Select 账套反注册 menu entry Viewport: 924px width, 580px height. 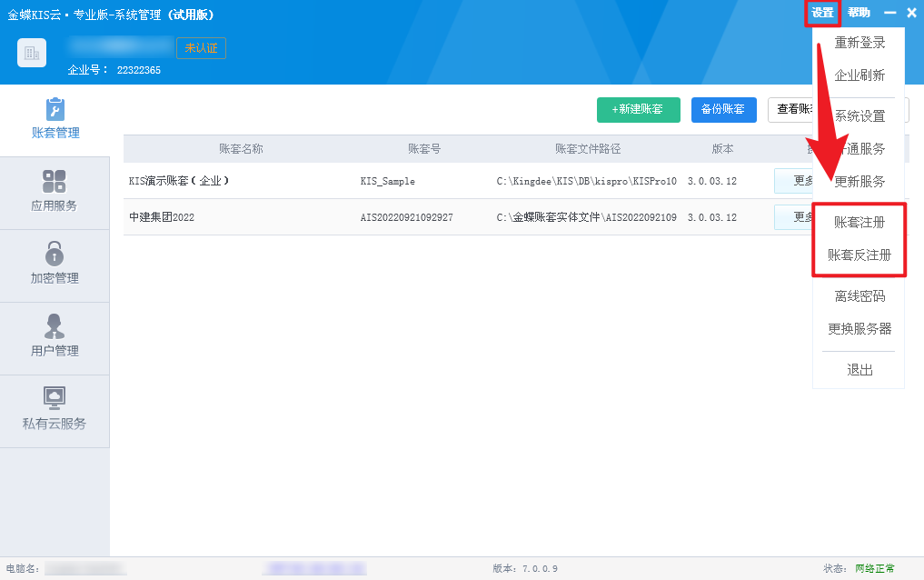tap(859, 255)
